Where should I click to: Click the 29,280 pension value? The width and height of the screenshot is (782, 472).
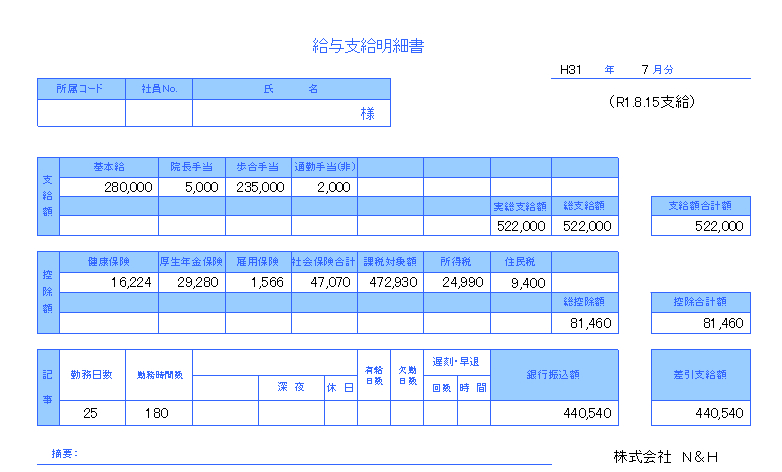coord(197,282)
